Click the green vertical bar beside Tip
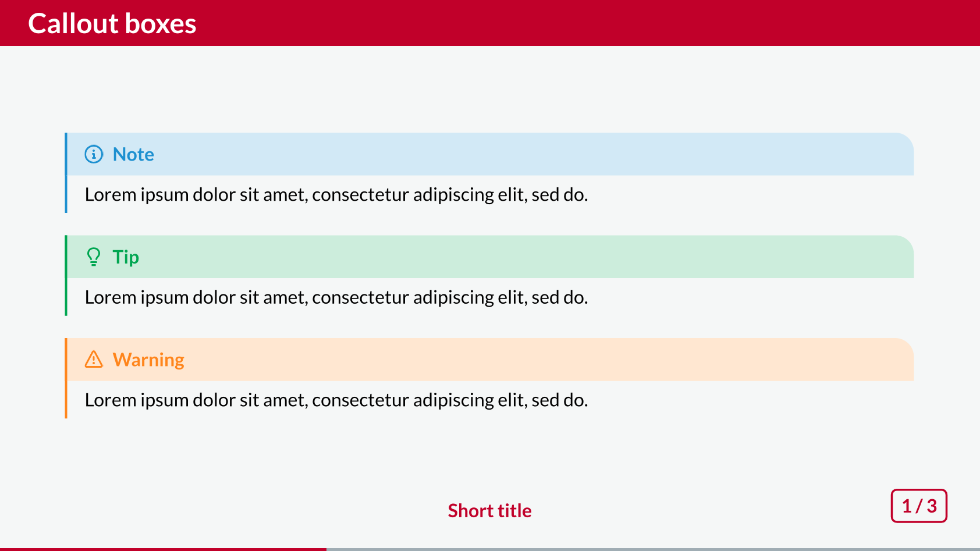The width and height of the screenshot is (980, 551). [x=66, y=276]
